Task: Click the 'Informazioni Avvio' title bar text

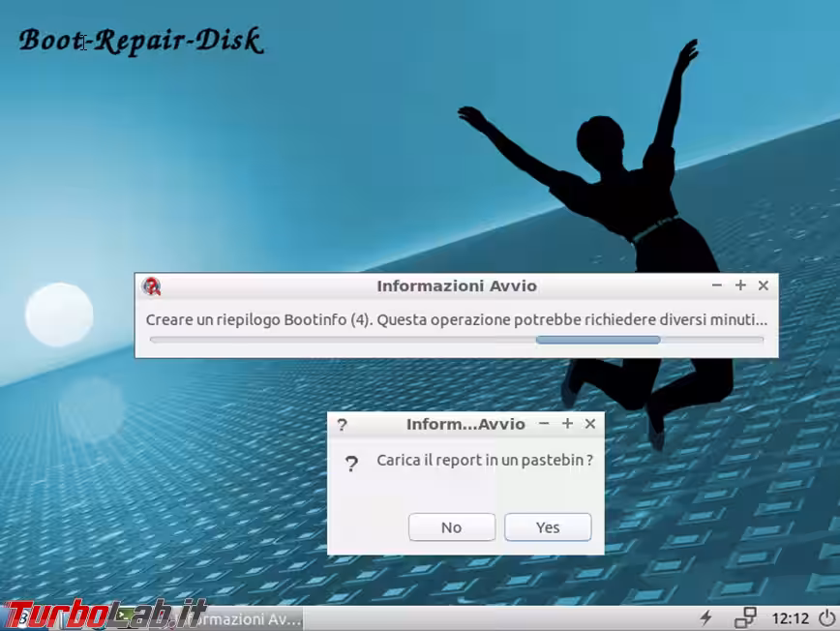Action: (456, 286)
